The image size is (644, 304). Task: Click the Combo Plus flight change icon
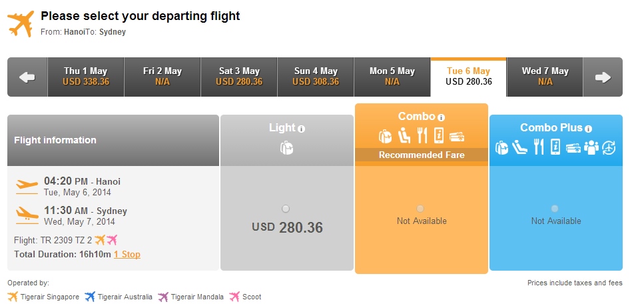click(x=609, y=147)
